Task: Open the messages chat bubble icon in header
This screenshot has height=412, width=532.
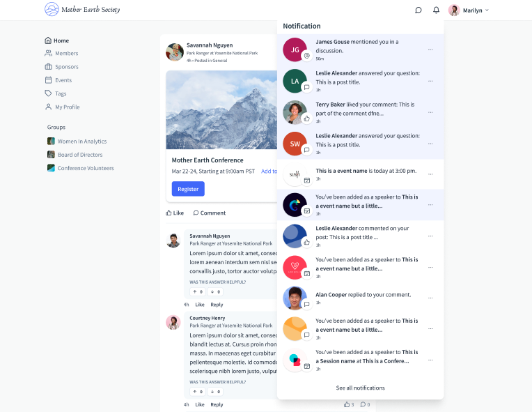Action: coord(418,10)
